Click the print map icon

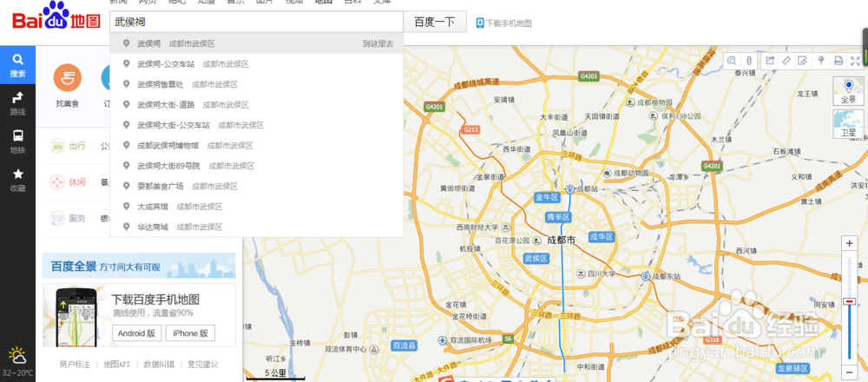click(x=838, y=61)
